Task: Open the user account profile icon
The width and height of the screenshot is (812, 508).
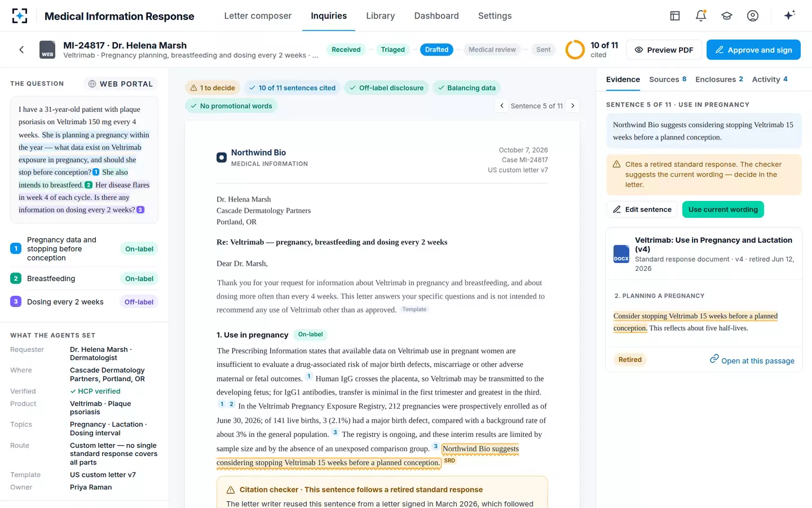Action: click(x=753, y=16)
